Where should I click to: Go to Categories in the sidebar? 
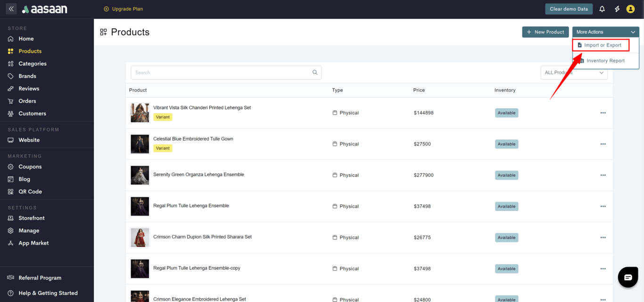[32, 64]
